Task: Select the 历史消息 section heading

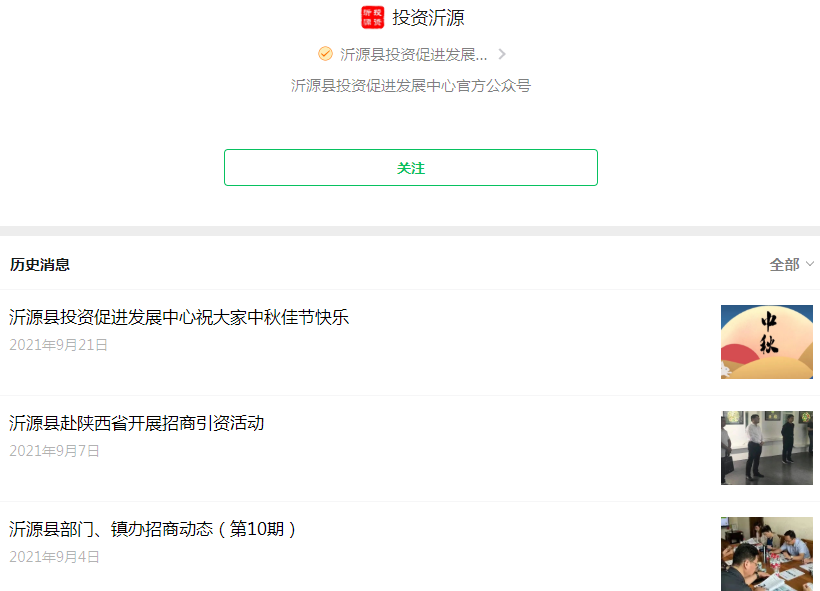Action: click(40, 265)
